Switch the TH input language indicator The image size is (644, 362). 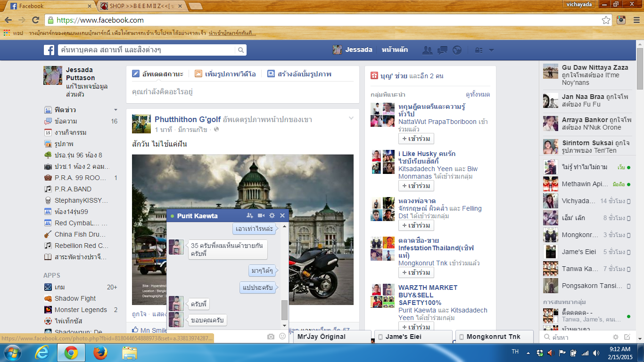tap(515, 352)
